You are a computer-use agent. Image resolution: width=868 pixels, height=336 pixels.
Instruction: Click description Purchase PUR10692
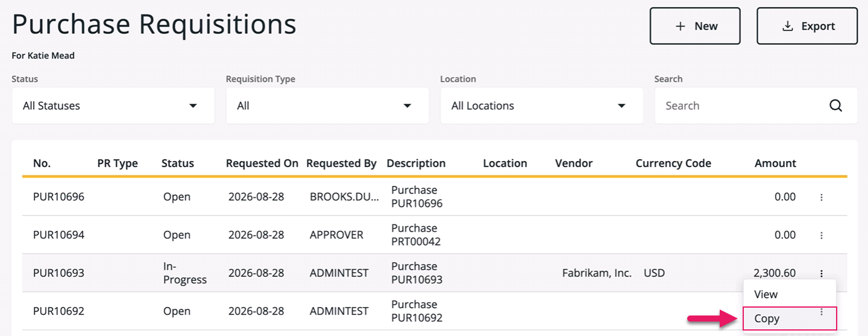pyautogui.click(x=417, y=311)
